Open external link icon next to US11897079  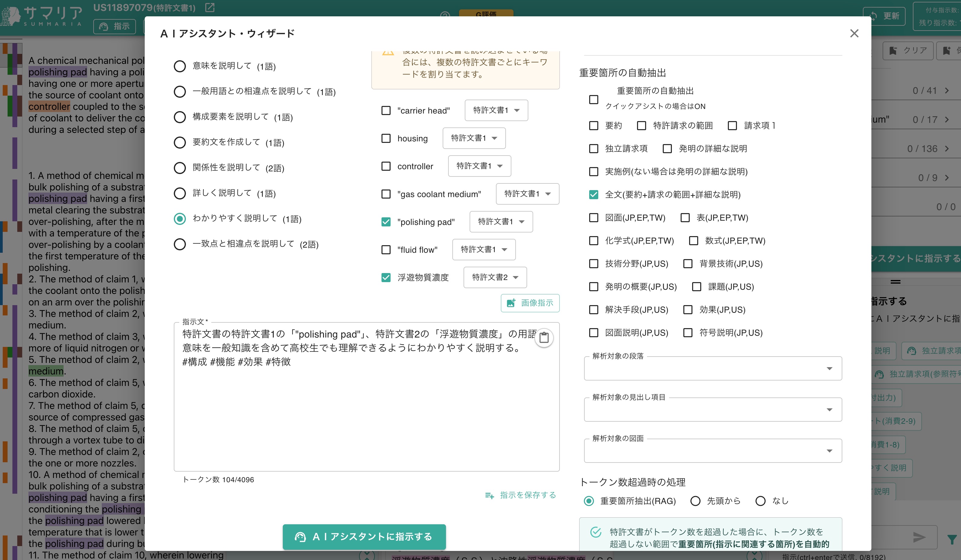tap(210, 8)
